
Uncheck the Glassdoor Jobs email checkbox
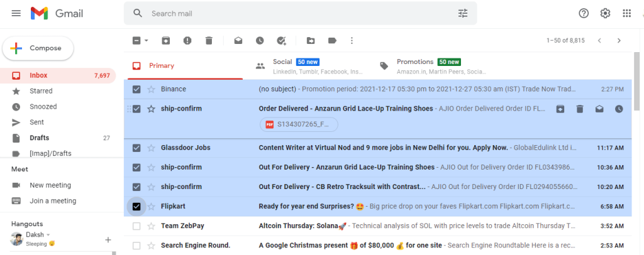pos(136,148)
